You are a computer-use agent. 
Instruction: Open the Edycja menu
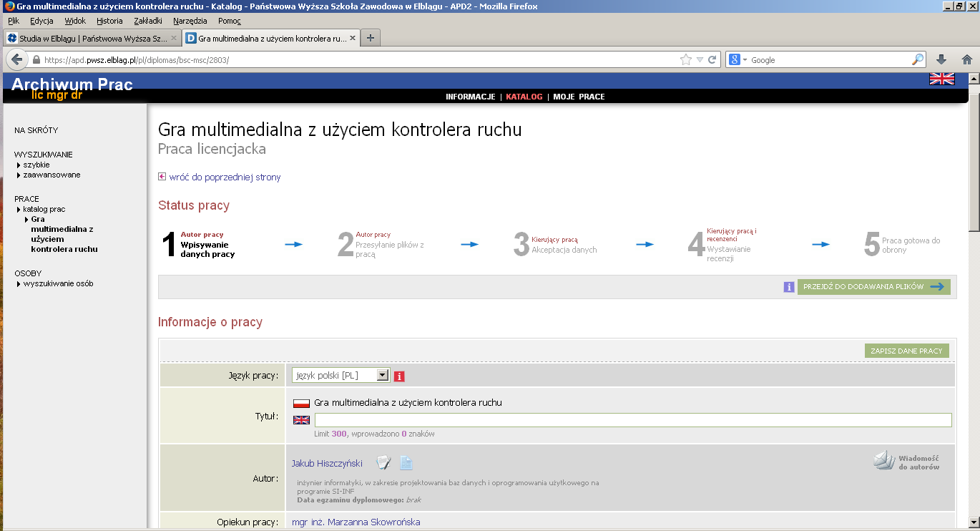tap(41, 21)
